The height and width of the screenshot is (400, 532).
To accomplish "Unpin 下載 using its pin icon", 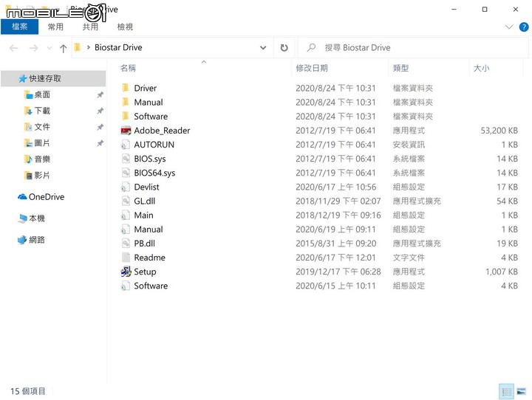I will [x=100, y=111].
